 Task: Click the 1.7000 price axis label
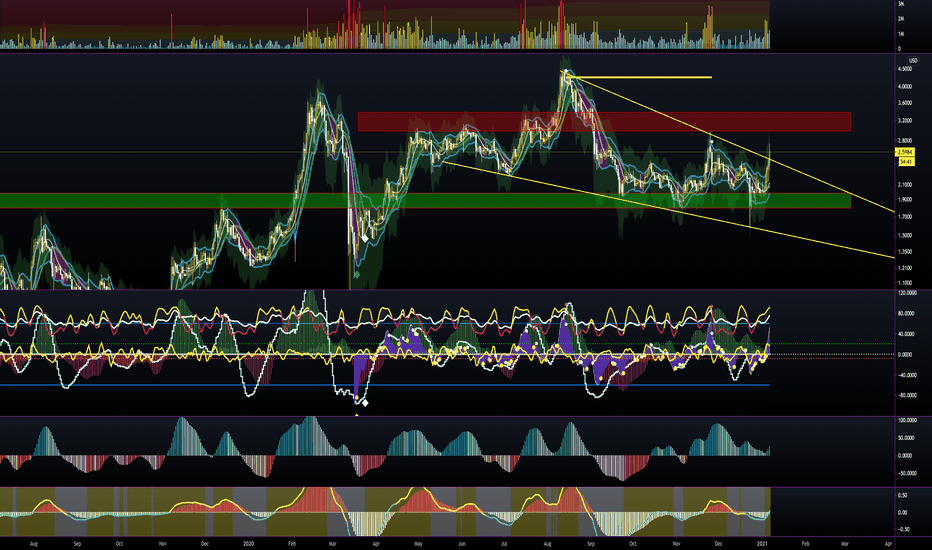click(x=905, y=217)
